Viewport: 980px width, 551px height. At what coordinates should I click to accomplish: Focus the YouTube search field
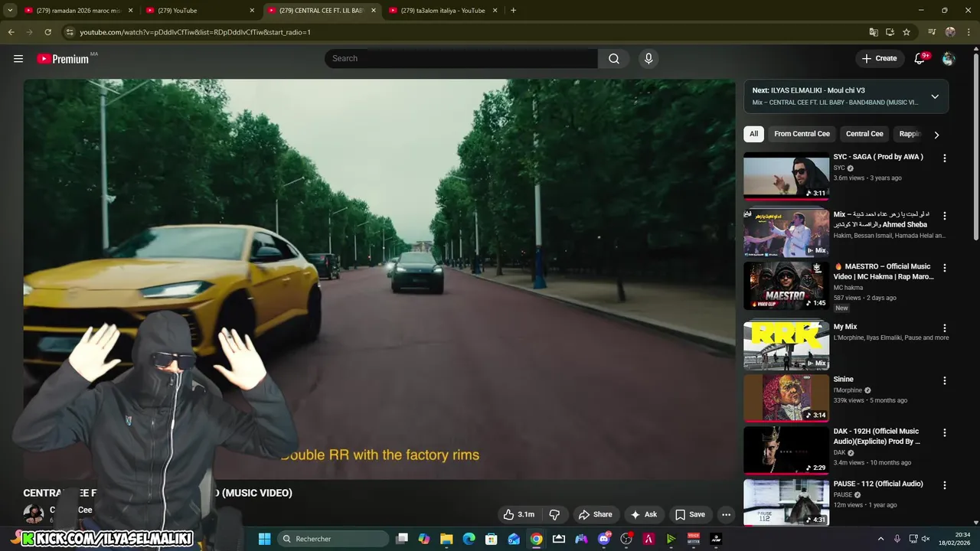click(x=461, y=58)
